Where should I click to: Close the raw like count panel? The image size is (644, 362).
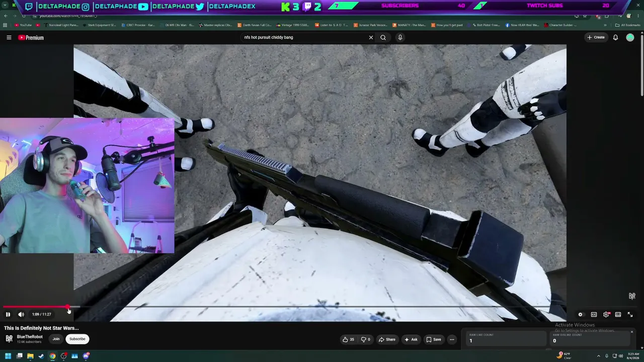[631, 332]
